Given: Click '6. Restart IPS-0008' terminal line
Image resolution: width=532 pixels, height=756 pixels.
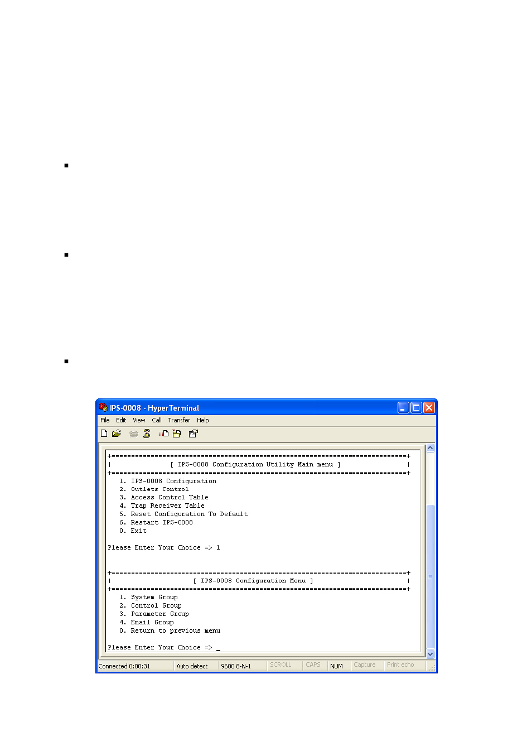Looking at the screenshot, I should point(156,523).
